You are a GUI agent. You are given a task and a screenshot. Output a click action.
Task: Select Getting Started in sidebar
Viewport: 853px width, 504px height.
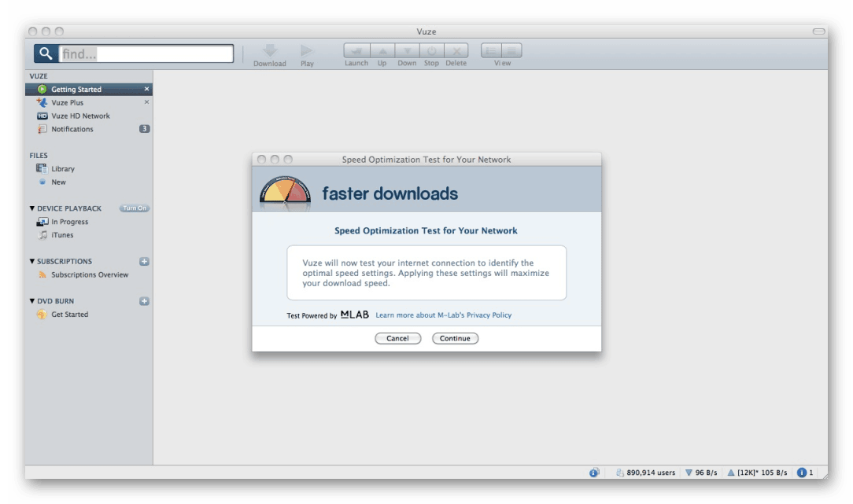tap(89, 89)
